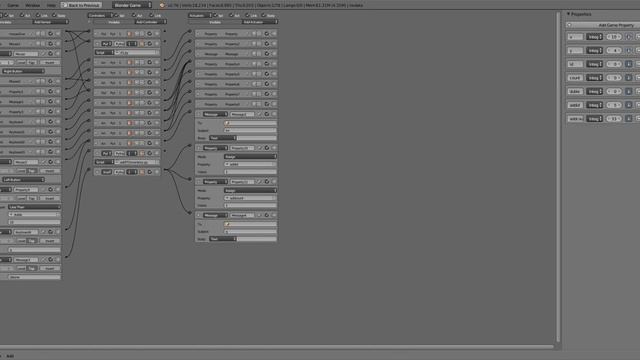This screenshot has width=640, height=360.
Task: Toggle the Controllers Link checkbox
Action: 152,15
